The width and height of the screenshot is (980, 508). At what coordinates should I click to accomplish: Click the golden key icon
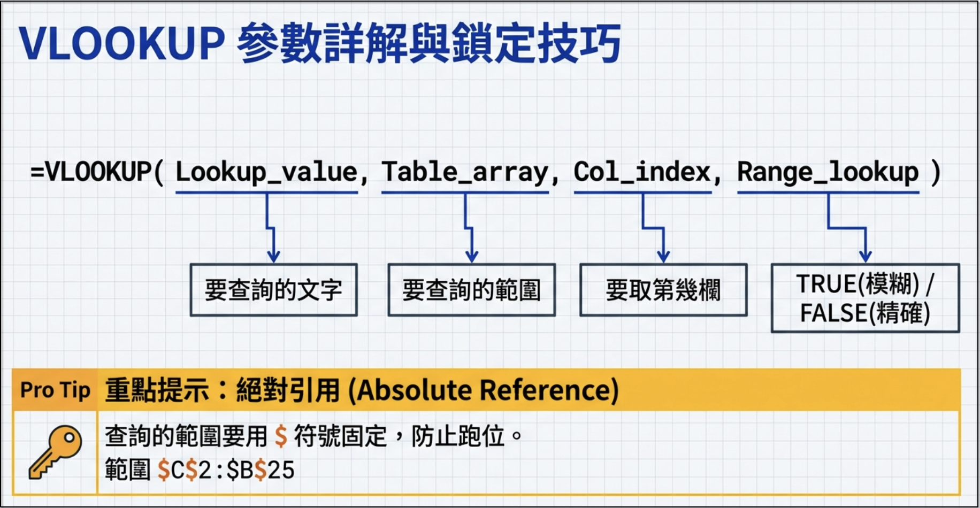click(x=55, y=452)
